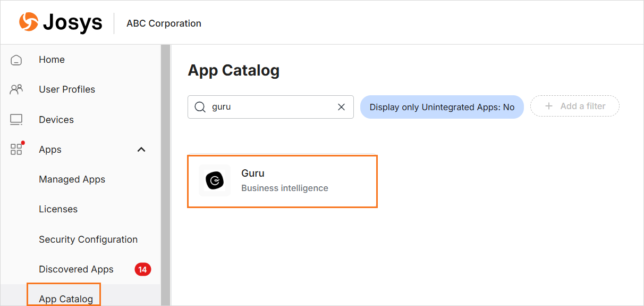
Task: Collapse the Apps menu chevron
Action: [141, 150]
